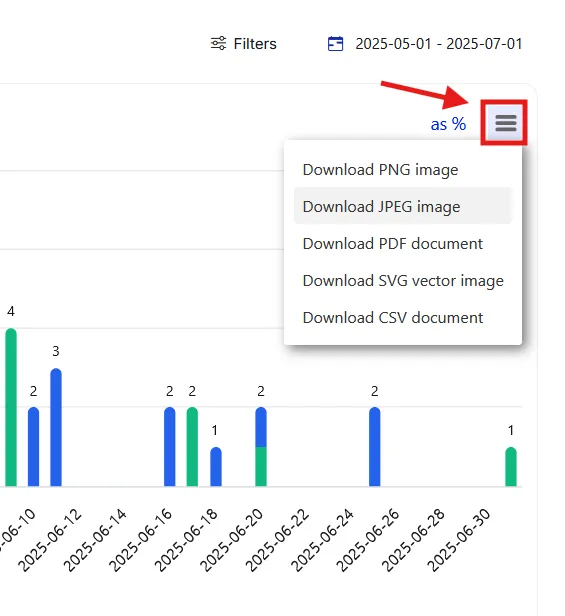Click the 2025-06-24 axis label
The image size is (565, 616).
322,540
